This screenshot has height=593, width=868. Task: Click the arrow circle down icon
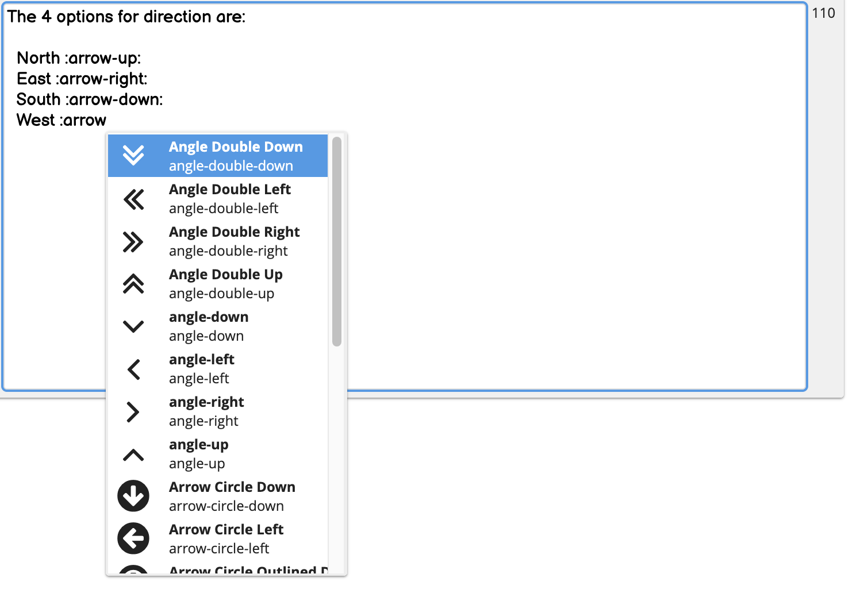(133, 496)
